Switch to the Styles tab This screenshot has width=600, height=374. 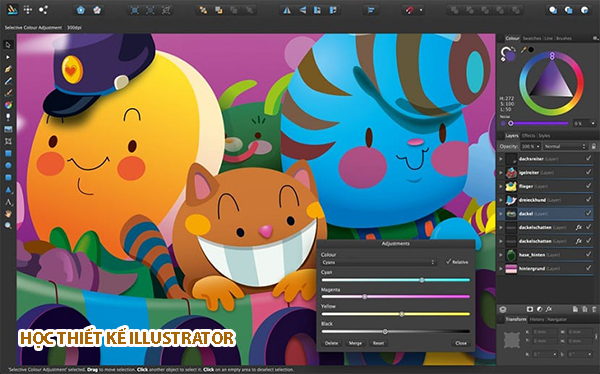point(544,136)
